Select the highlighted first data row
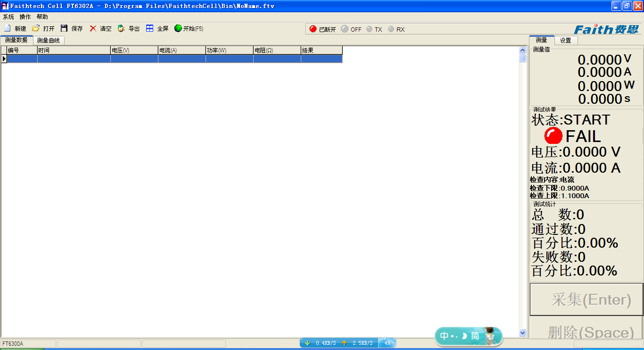The width and height of the screenshot is (644, 350). [x=174, y=59]
